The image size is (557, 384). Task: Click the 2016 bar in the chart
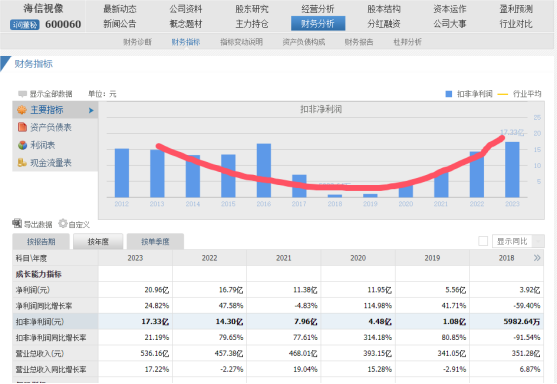click(x=264, y=171)
